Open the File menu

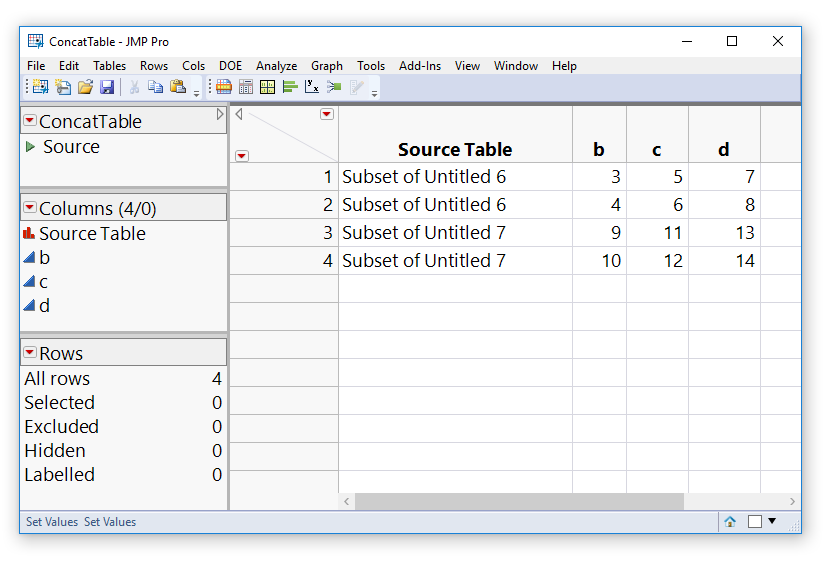[36, 66]
